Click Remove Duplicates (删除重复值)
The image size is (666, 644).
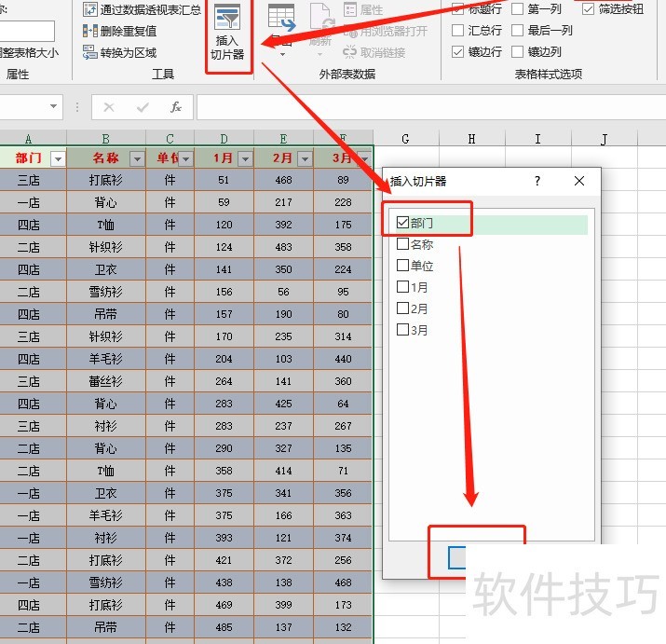[120, 31]
